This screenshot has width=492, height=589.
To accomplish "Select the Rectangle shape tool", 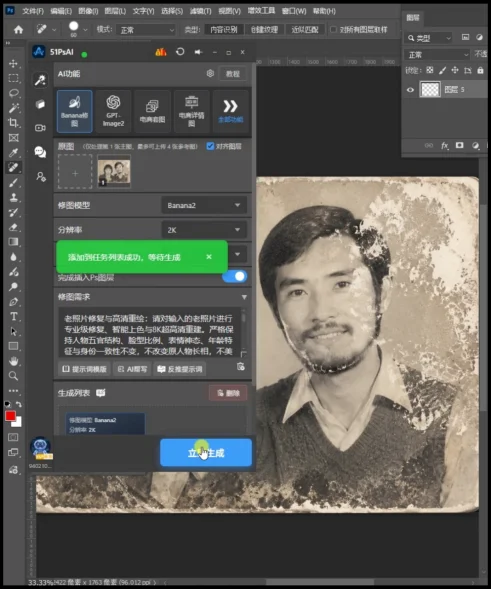I will (x=14, y=346).
